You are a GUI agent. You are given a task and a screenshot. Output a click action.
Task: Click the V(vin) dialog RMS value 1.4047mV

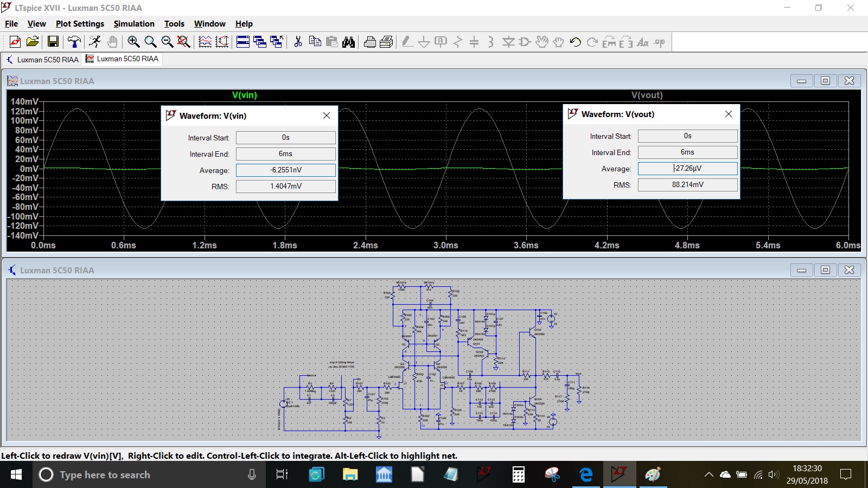pos(286,186)
